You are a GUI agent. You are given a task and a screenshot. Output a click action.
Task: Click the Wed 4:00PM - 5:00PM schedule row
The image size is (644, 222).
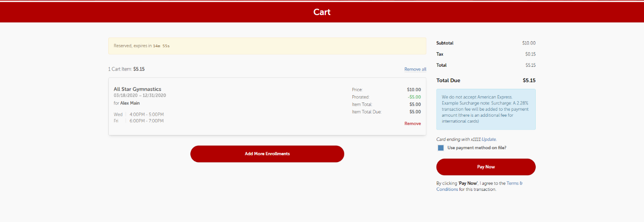point(139,114)
